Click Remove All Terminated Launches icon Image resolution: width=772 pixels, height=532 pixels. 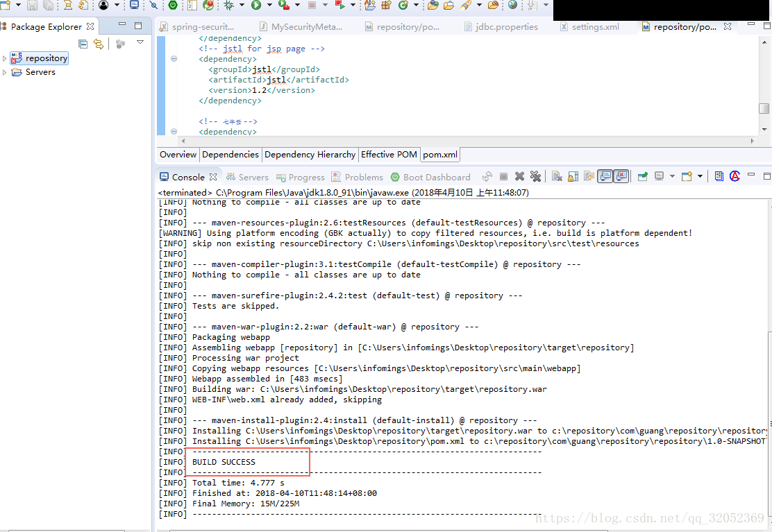coord(536,176)
